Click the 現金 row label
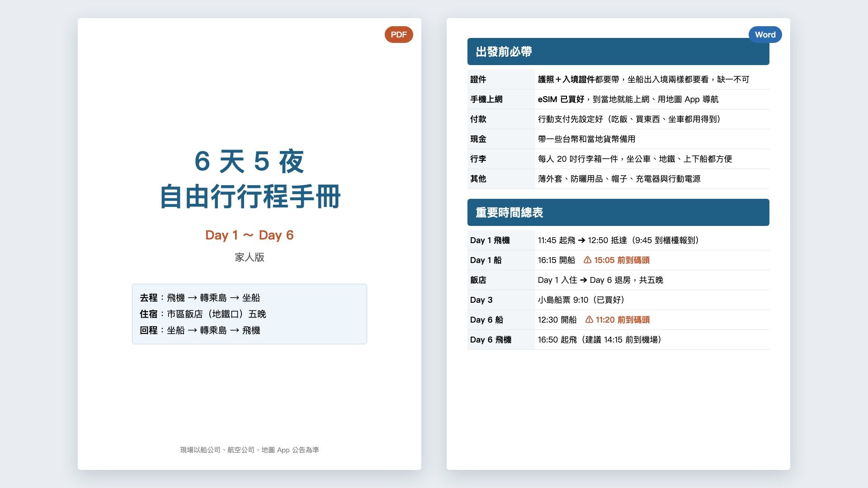The image size is (868, 488). 478,139
